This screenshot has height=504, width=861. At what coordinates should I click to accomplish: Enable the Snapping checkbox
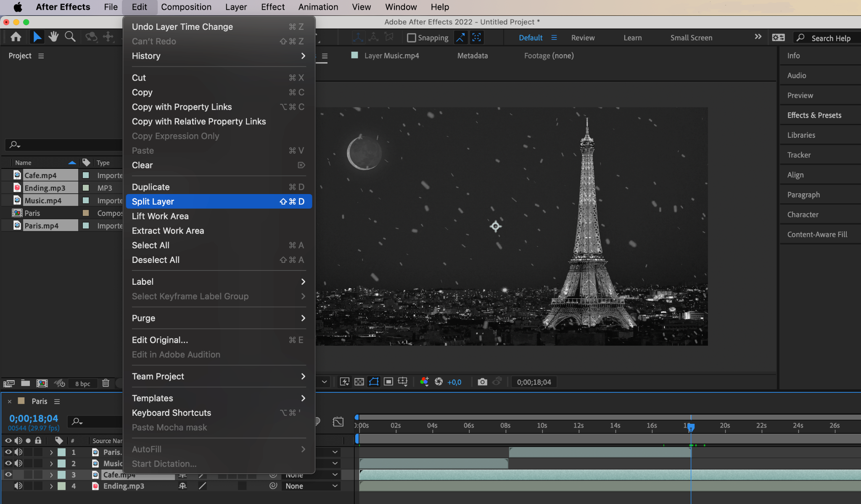(x=412, y=38)
